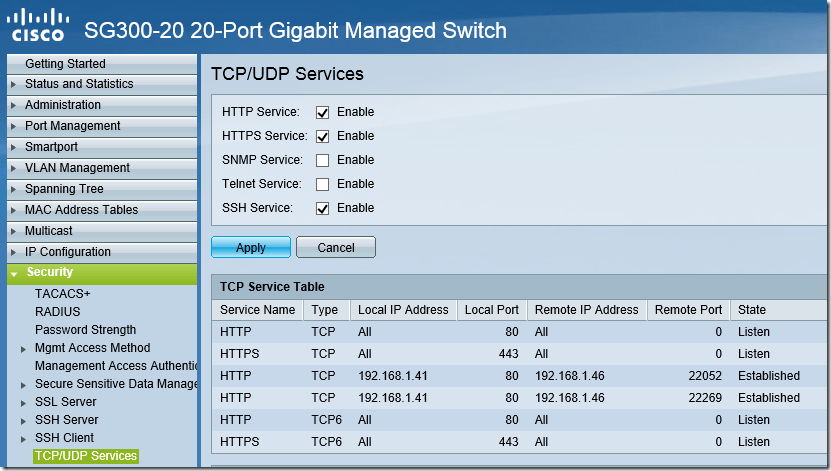Toggle the SSH Service Enable checkbox
Image resolution: width=831 pixels, height=471 pixels.
322,208
